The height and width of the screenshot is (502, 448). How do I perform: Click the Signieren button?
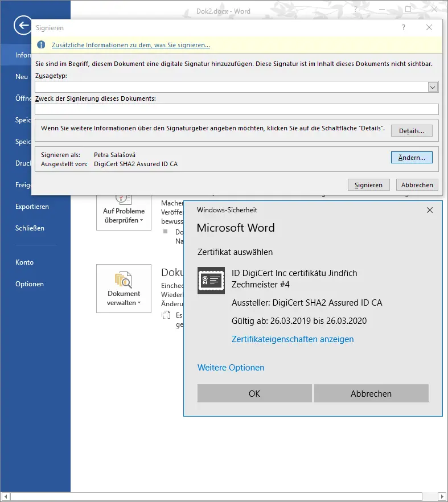tap(368, 185)
